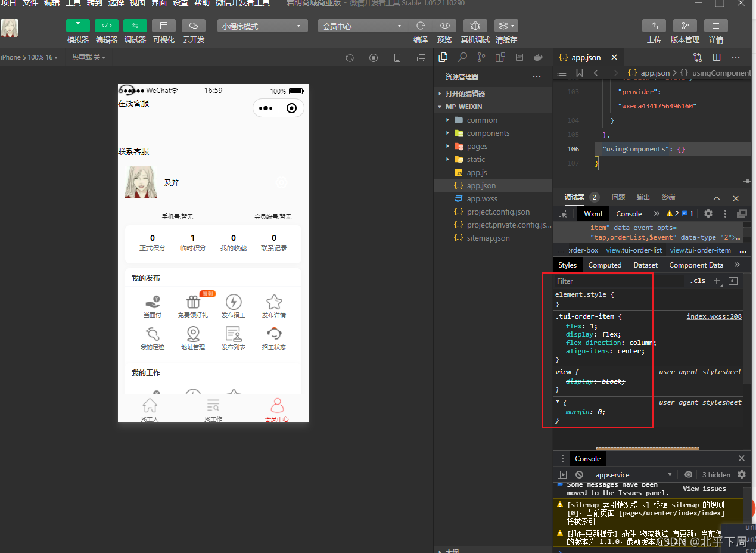
Task: Switch to the 终端 terminal tab
Action: coord(668,197)
